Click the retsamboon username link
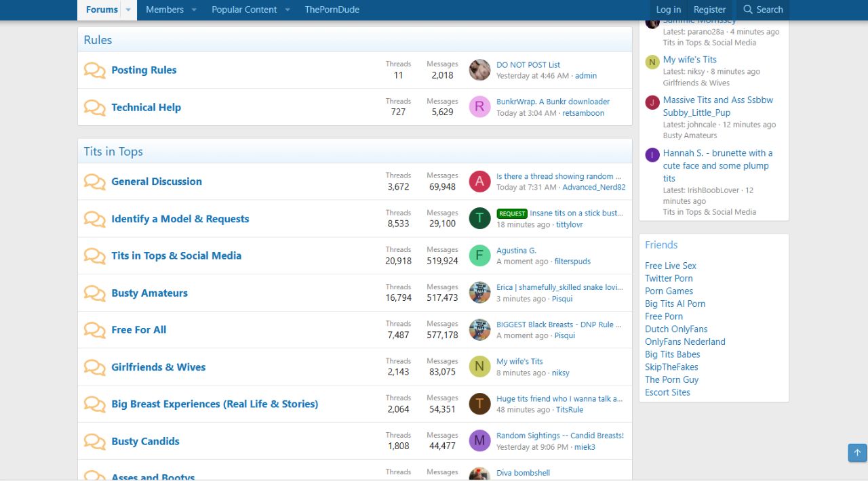This screenshot has width=868, height=481. point(583,113)
